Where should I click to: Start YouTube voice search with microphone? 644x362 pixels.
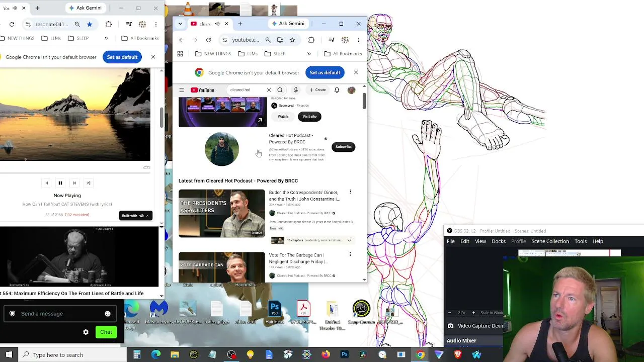coord(296,90)
